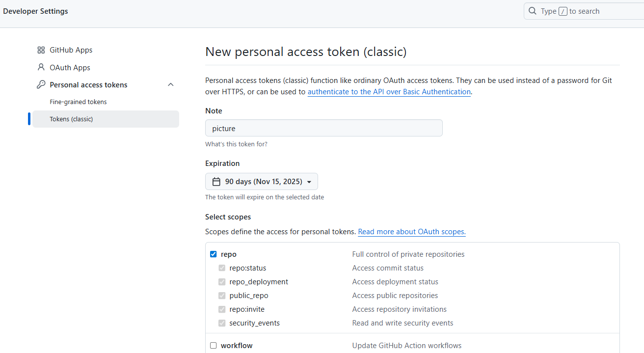Viewport: 644px width, 353px height.
Task: Open the 90 days expiration dropdown
Action: (x=262, y=182)
